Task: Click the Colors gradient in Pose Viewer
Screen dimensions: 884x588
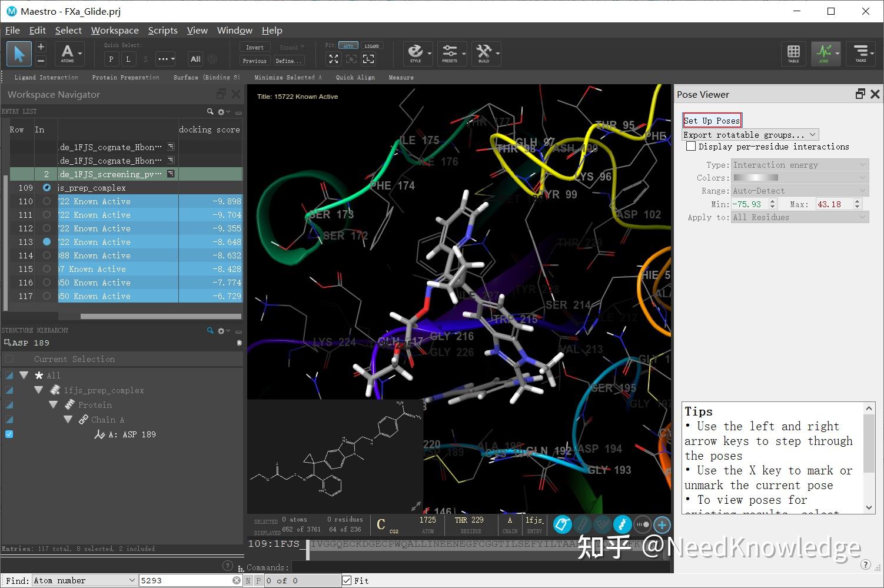Action: pyautogui.click(x=755, y=177)
